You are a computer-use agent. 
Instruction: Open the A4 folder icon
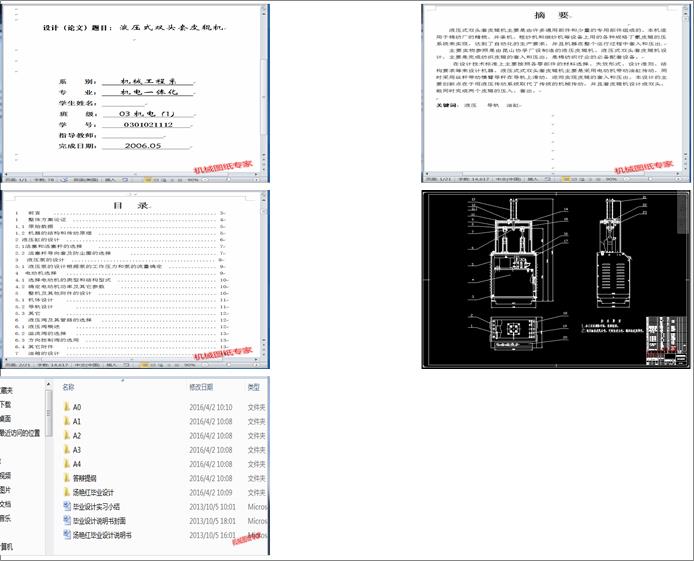coord(66,464)
